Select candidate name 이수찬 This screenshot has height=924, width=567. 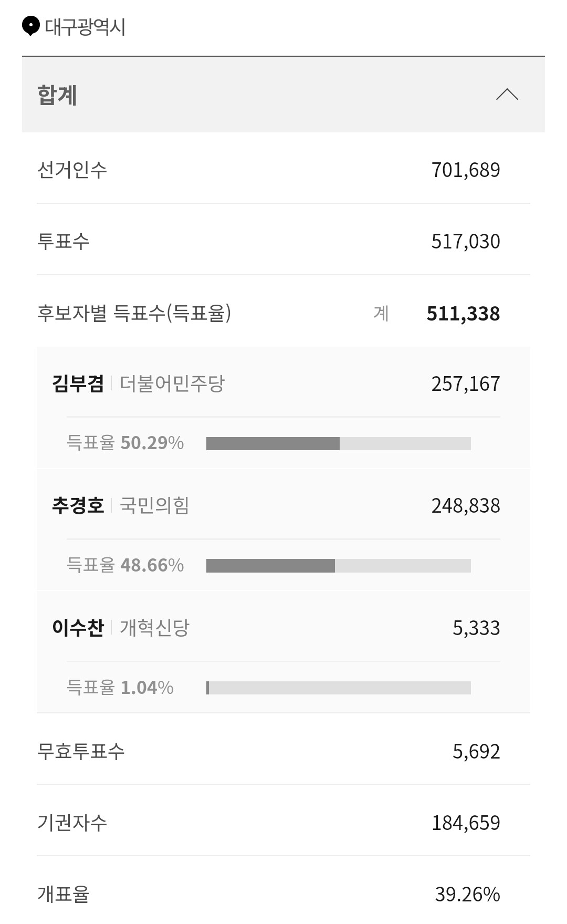click(78, 628)
